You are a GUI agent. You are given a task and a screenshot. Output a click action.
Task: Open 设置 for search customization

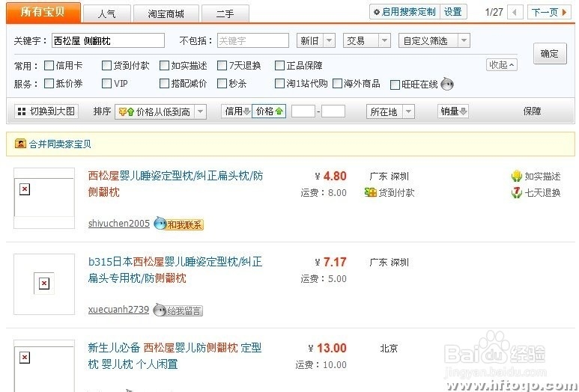click(x=453, y=12)
